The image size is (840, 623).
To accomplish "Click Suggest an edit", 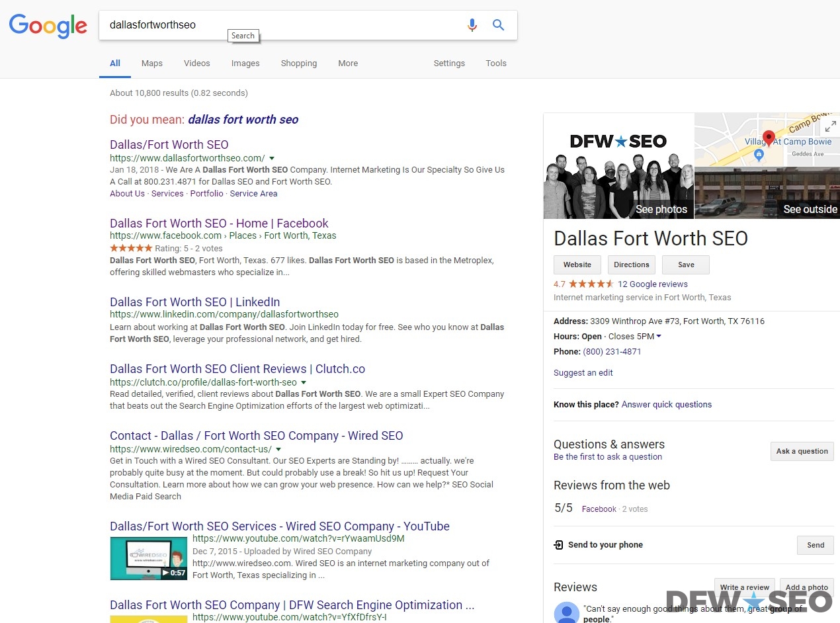I will click(583, 373).
